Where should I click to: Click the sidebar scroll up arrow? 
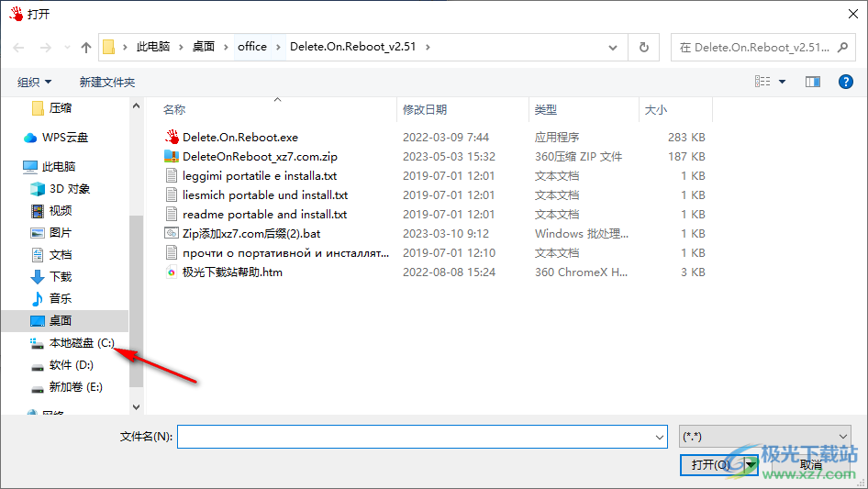[136, 106]
